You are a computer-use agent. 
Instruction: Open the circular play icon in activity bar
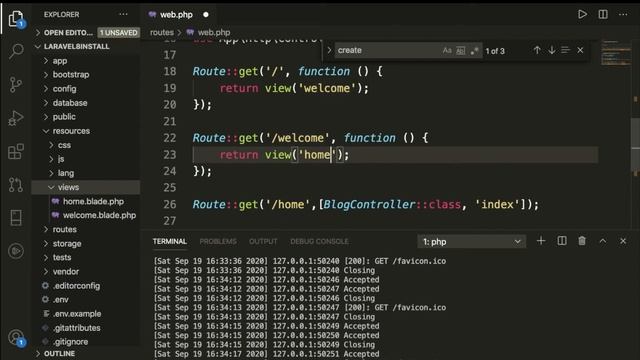pos(16,251)
